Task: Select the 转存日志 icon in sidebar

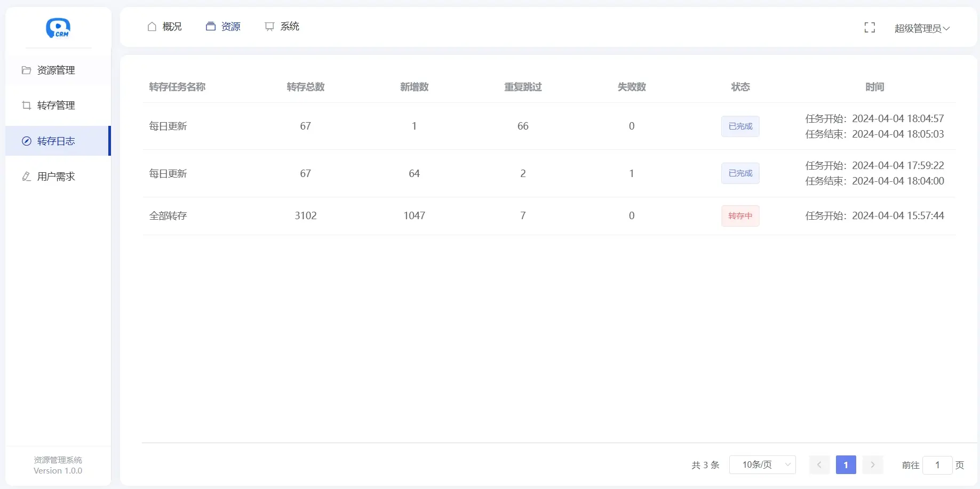Action: pos(26,141)
